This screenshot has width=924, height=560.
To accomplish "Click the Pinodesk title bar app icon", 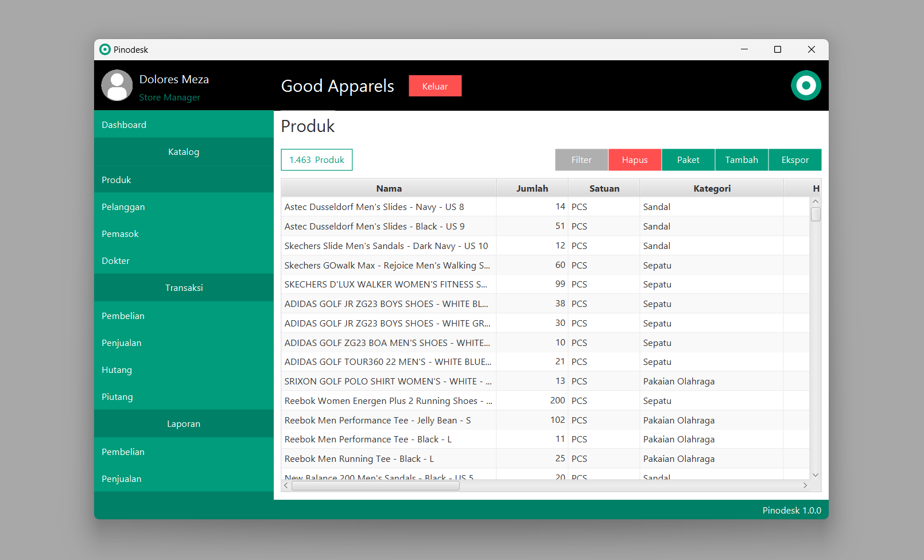I will pyautogui.click(x=105, y=49).
